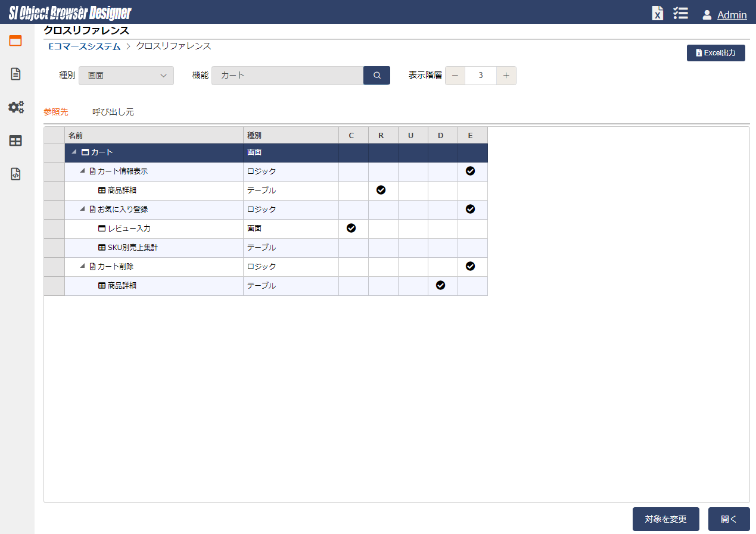Open the table icon in sidebar
This screenshot has width=756, height=534.
(15, 141)
